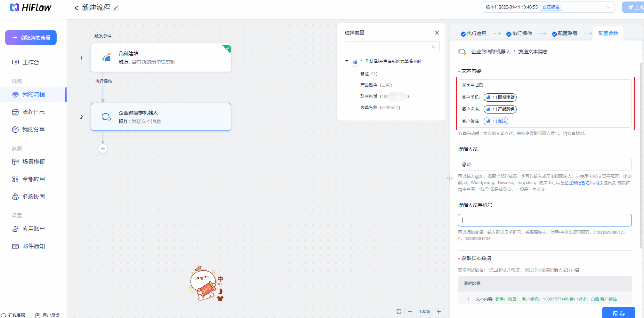Open 多端协同 in the sidebar
The image size is (644, 318).
tap(33, 197)
